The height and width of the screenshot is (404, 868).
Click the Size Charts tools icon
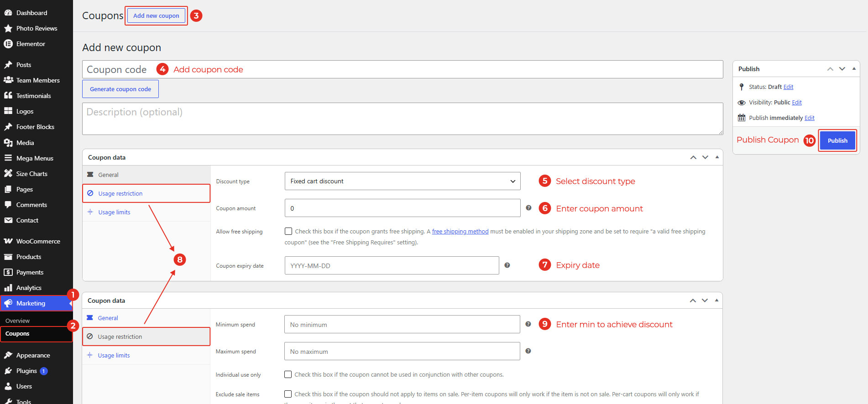coord(8,174)
